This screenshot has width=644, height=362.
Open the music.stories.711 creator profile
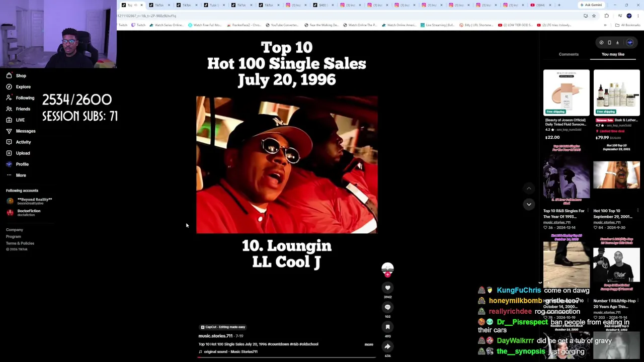(215, 336)
